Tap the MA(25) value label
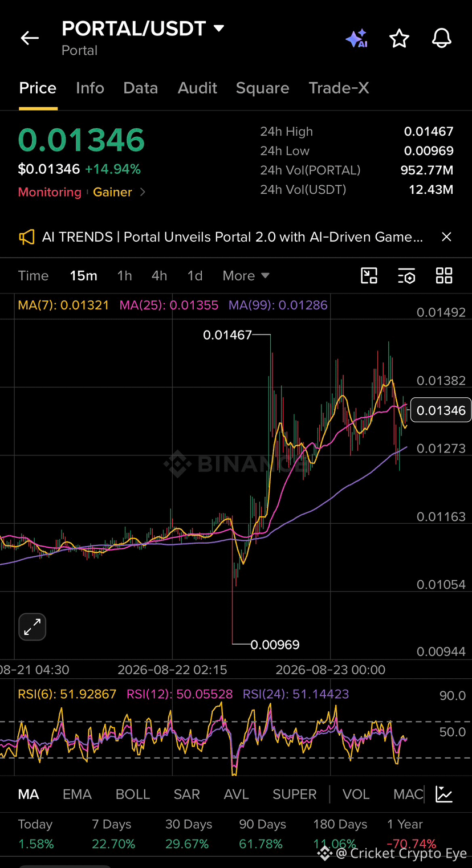The width and height of the screenshot is (472, 868). point(169,305)
